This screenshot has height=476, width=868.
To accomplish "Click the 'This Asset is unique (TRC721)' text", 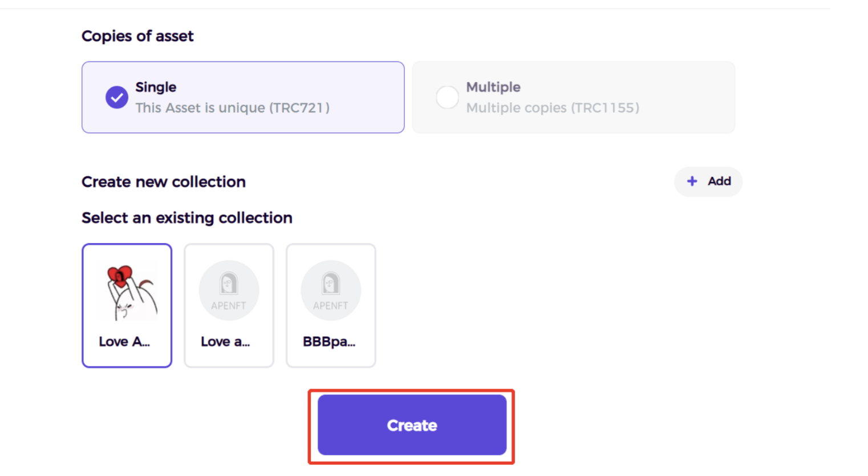I will [x=233, y=108].
